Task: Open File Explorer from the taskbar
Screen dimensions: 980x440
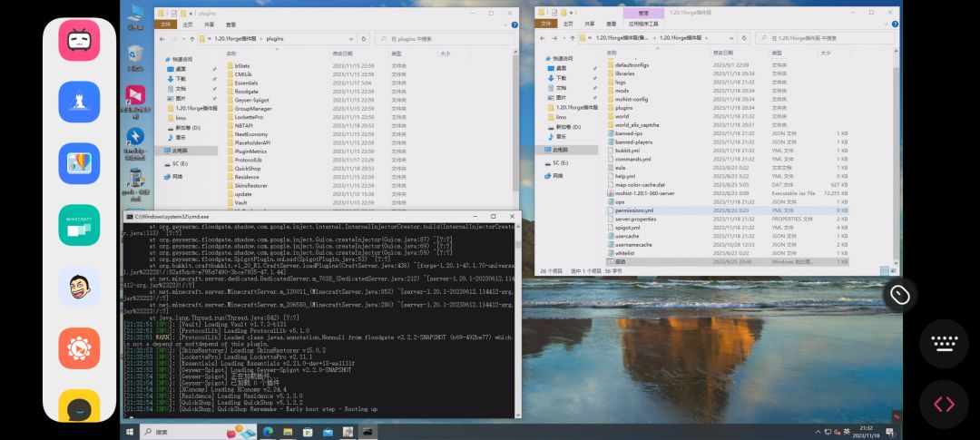Action: (x=288, y=432)
